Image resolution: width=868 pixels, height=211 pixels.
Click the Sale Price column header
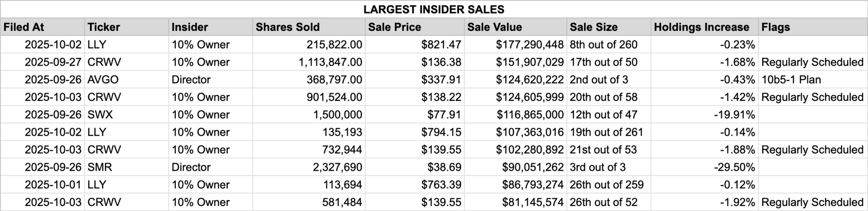[415, 27]
